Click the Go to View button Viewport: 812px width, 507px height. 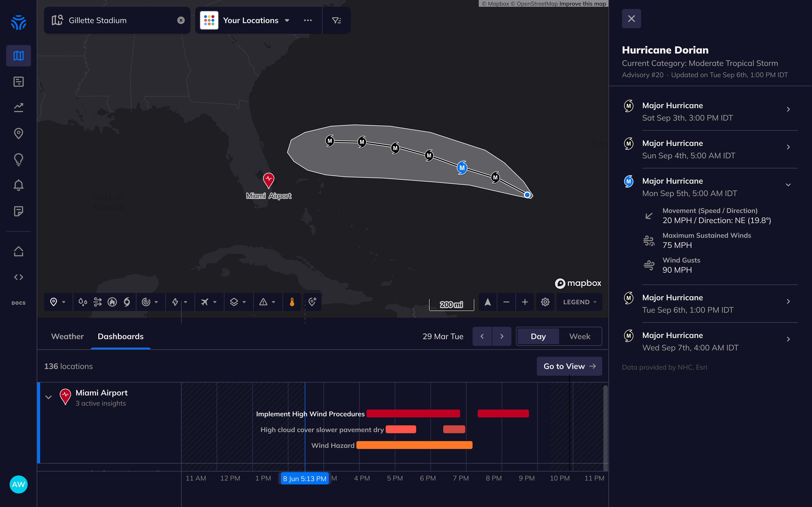pyautogui.click(x=569, y=366)
